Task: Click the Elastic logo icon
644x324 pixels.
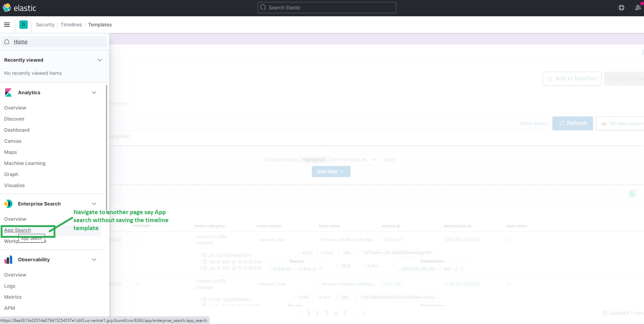Action: click(7, 8)
